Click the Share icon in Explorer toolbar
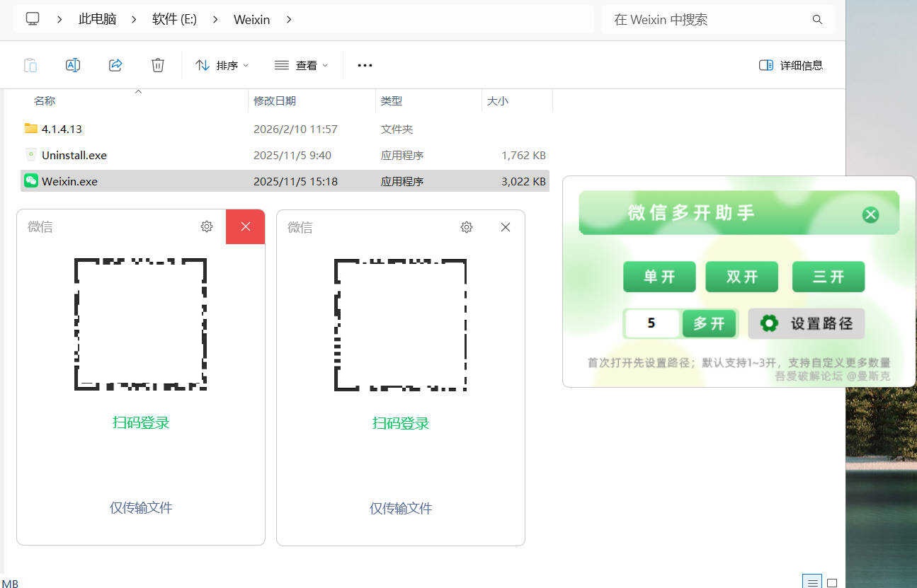Viewport: 917px width, 588px height. [x=115, y=65]
